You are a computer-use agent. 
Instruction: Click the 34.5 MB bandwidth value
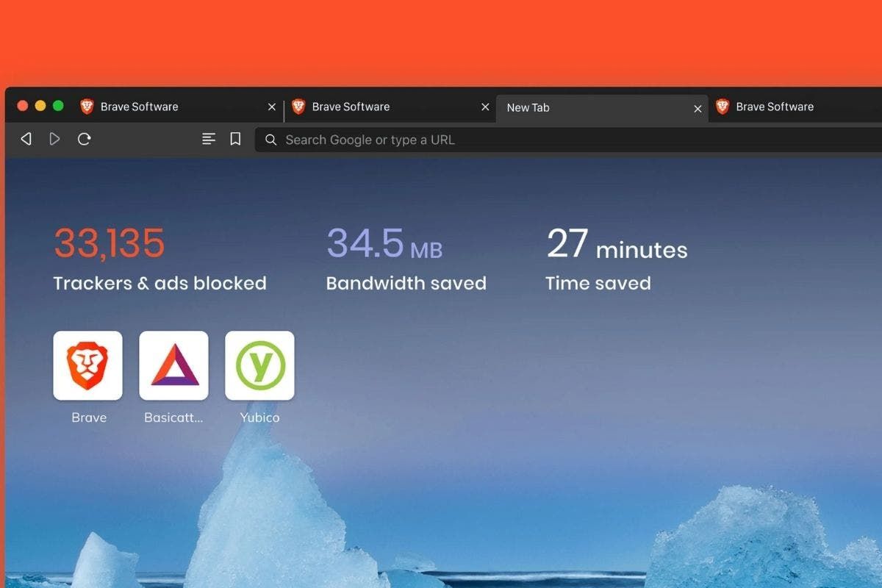point(384,243)
